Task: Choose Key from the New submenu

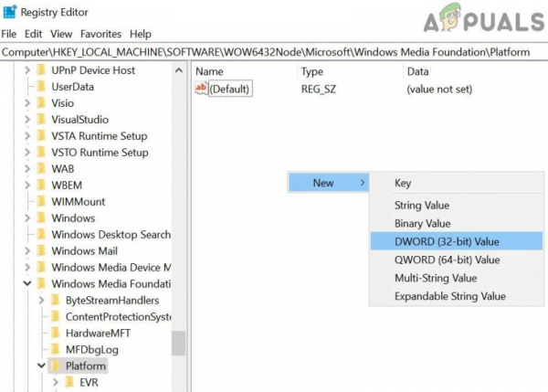Action: click(x=457, y=183)
